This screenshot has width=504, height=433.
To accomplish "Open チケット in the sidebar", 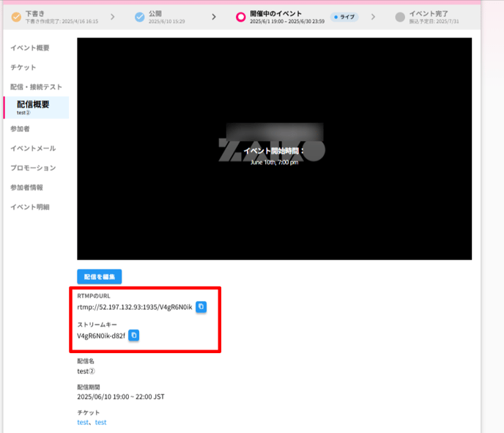I will (23, 67).
